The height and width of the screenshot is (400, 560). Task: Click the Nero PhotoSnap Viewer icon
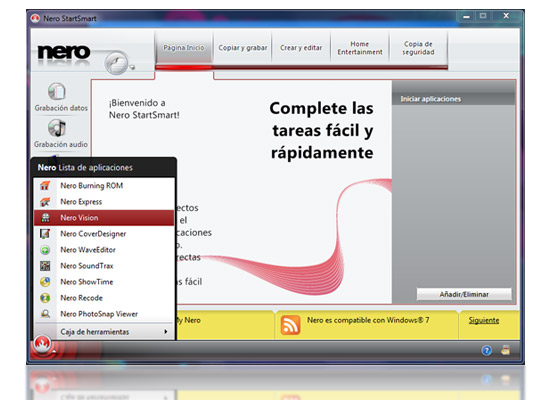click(45, 314)
